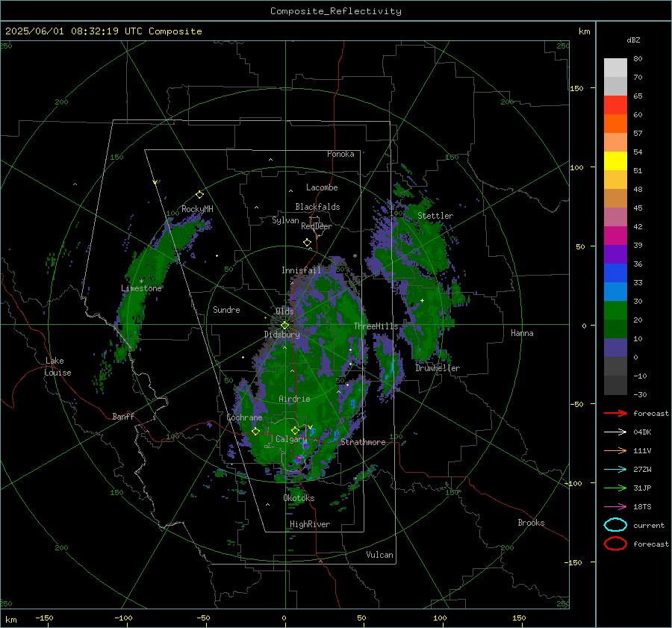Click the ThreeHills city label
The height and width of the screenshot is (628, 672).
376,326
